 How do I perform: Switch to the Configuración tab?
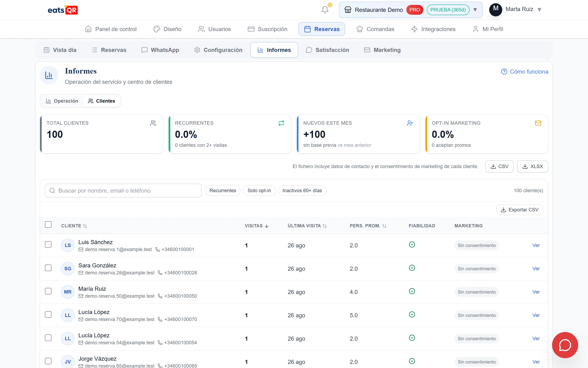click(218, 50)
